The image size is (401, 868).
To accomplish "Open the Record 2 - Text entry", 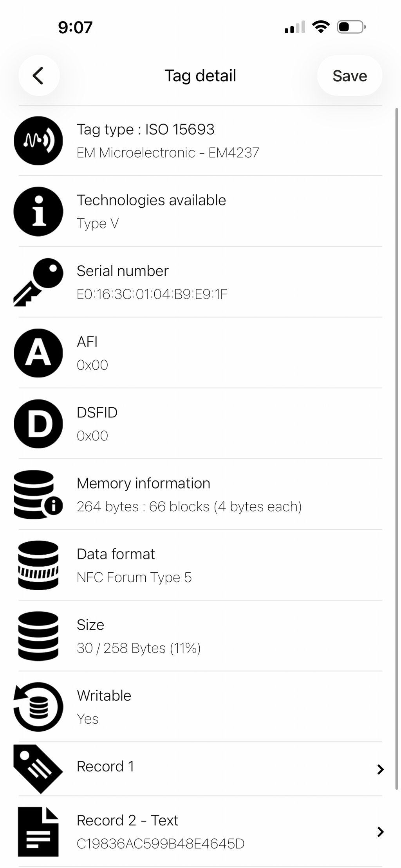I will click(200, 832).
